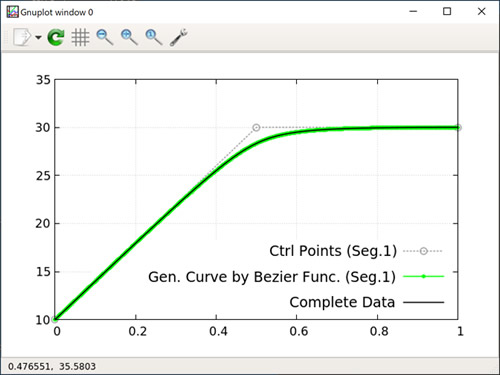Maximize the Gnuplot window
The width and height of the screenshot is (500, 375).
point(447,12)
